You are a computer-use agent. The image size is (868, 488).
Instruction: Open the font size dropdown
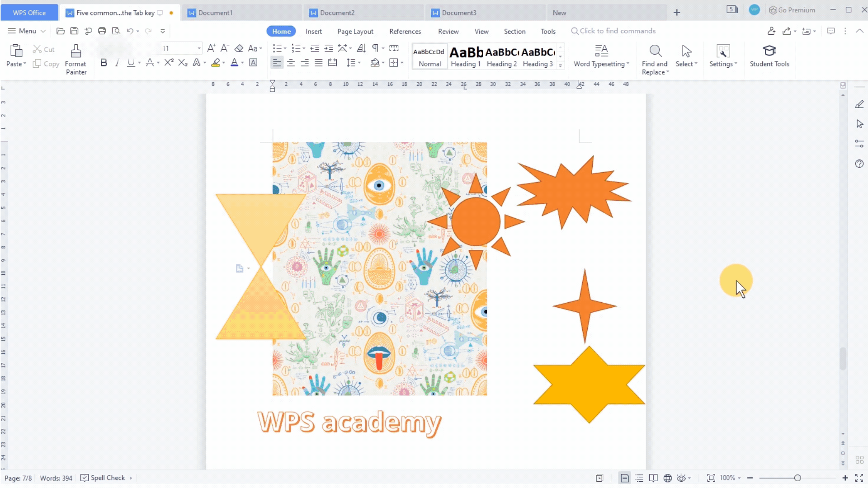point(199,48)
